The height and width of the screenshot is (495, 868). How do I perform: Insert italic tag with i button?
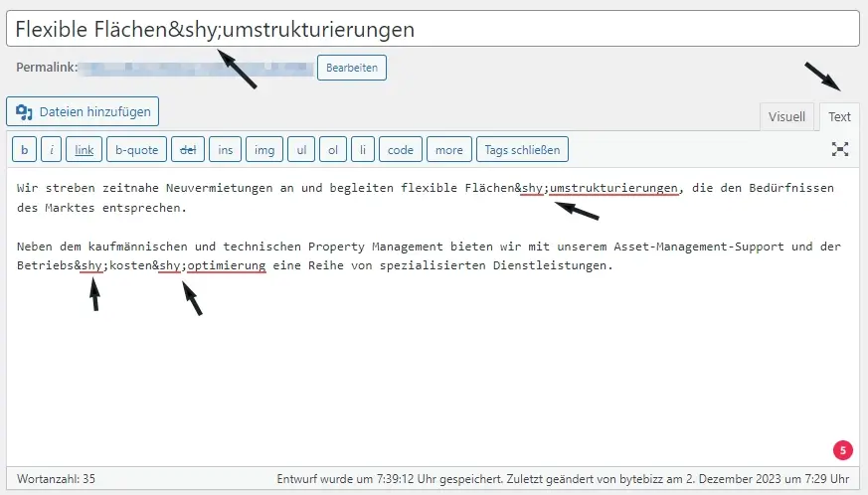[51, 149]
